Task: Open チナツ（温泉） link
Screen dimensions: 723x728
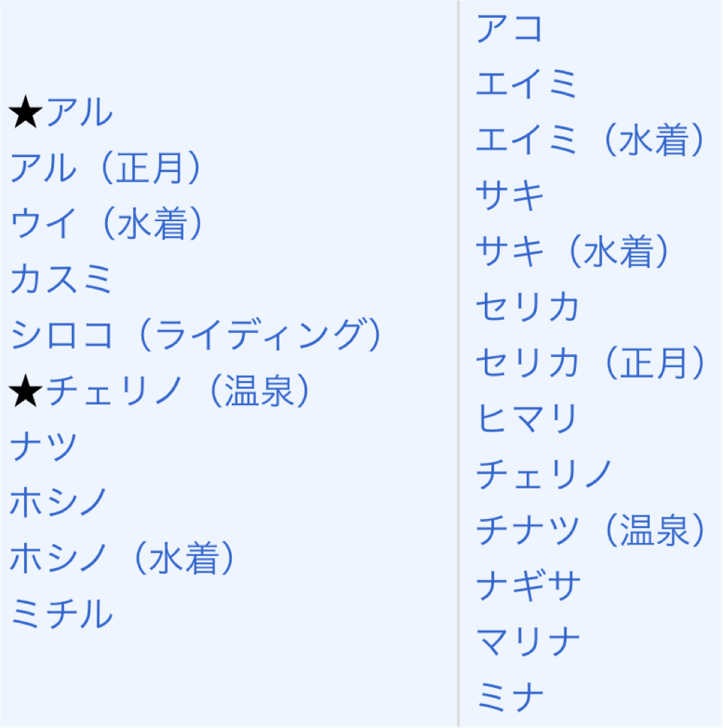Action: click(591, 530)
